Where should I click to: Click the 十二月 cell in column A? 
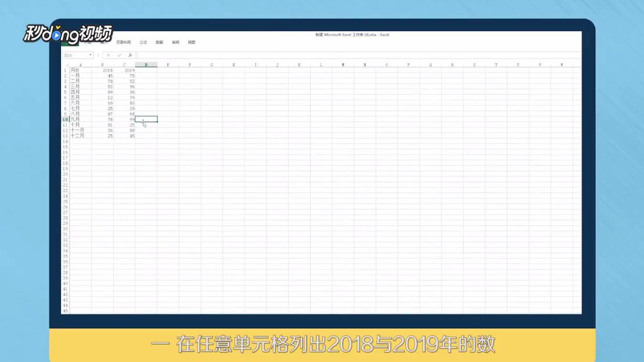(x=81, y=136)
